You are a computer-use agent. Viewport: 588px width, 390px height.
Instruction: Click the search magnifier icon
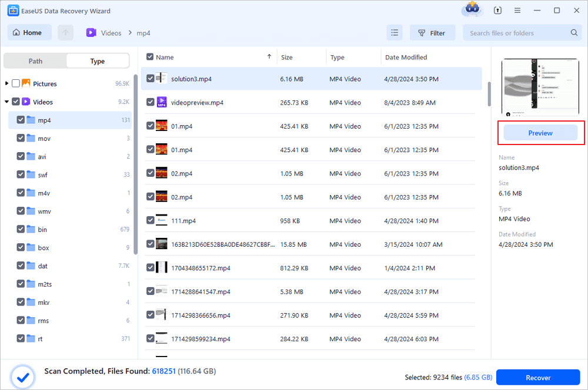coord(574,32)
